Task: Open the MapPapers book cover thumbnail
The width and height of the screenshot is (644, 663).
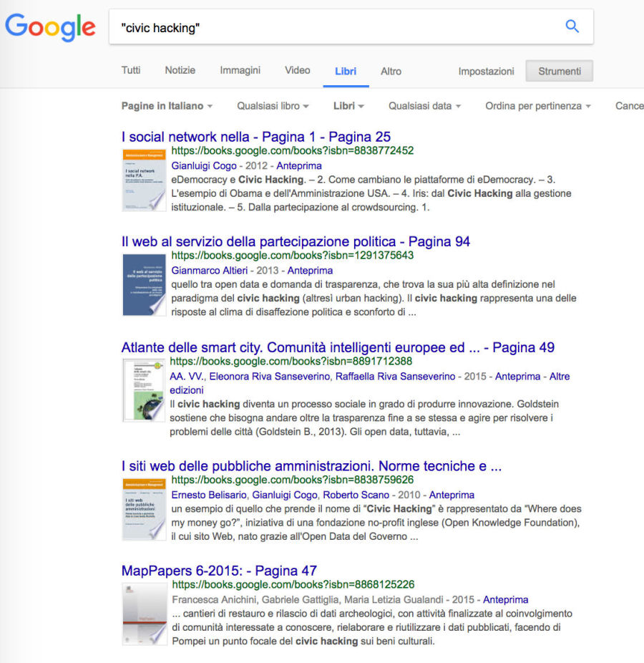Action: click(144, 614)
